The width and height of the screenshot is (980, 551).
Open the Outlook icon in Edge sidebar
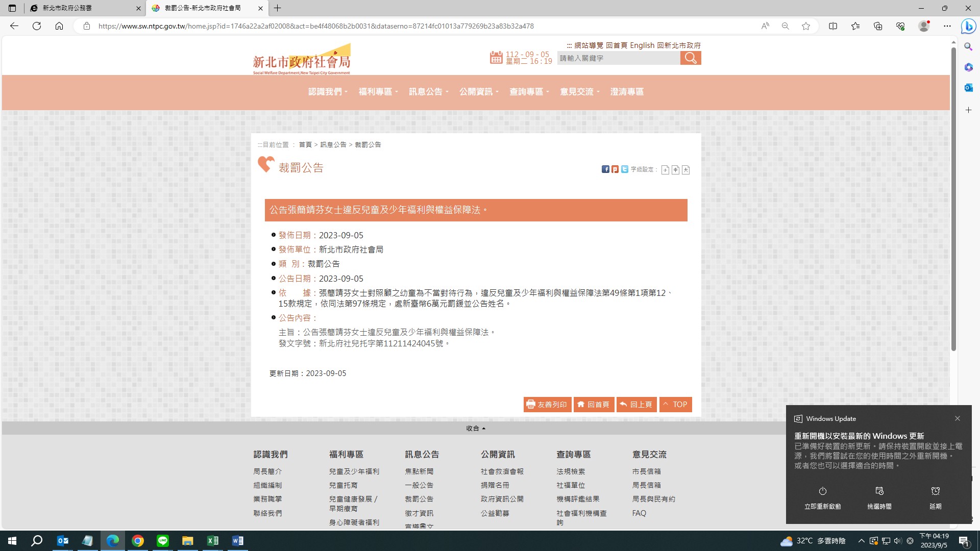(968, 88)
